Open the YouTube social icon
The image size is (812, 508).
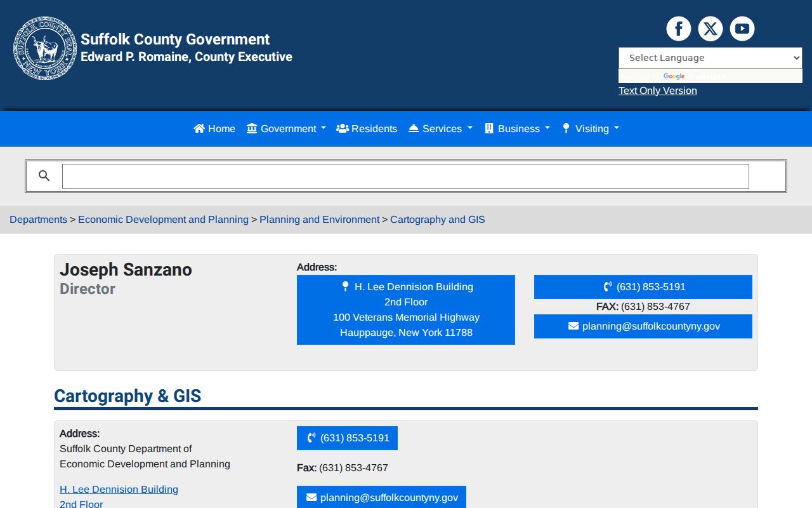[x=742, y=29]
